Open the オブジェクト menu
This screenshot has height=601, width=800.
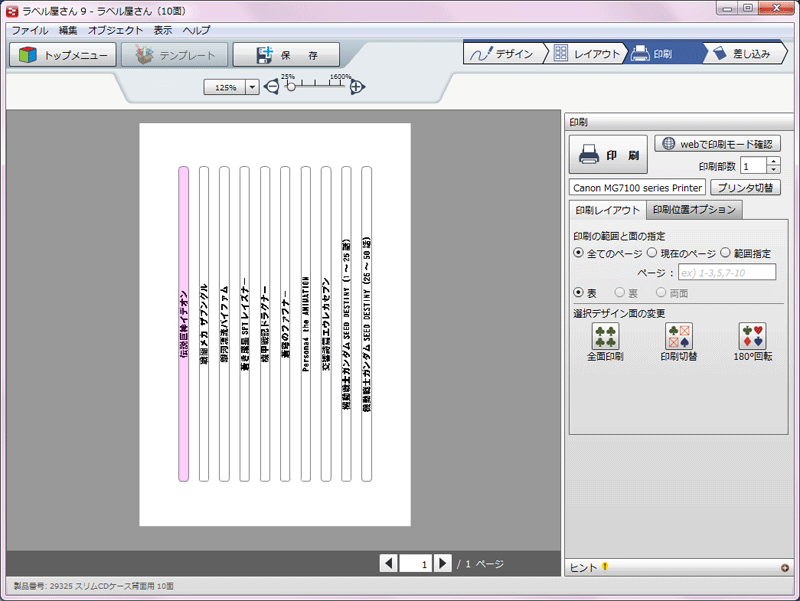coord(115,30)
